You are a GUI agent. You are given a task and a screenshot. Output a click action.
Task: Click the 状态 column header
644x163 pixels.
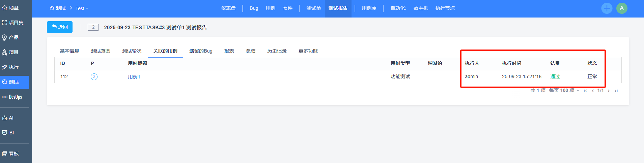click(592, 63)
